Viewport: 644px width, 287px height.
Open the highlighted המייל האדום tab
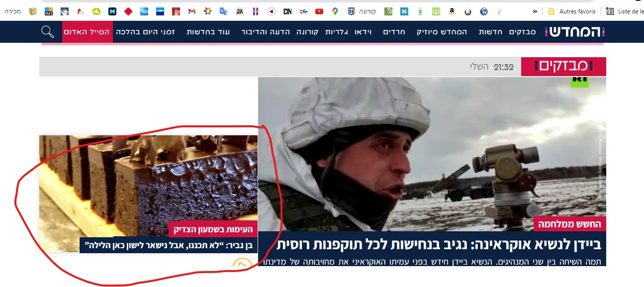pos(88,31)
